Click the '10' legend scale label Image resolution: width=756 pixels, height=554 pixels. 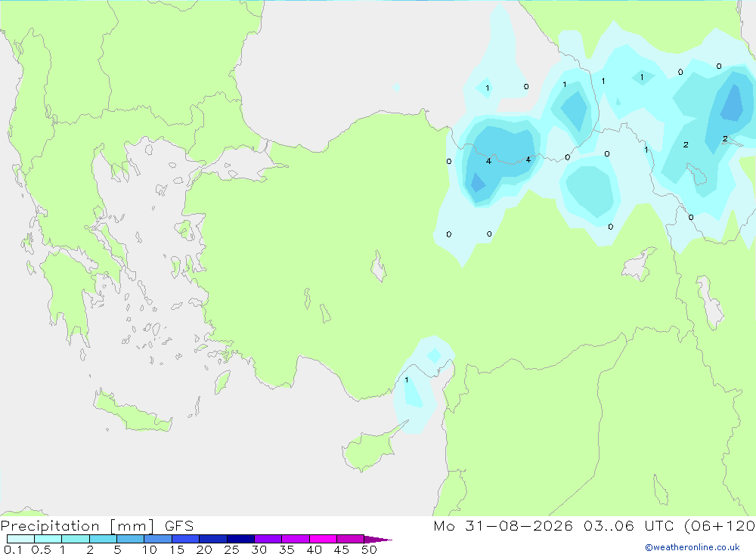(150, 549)
